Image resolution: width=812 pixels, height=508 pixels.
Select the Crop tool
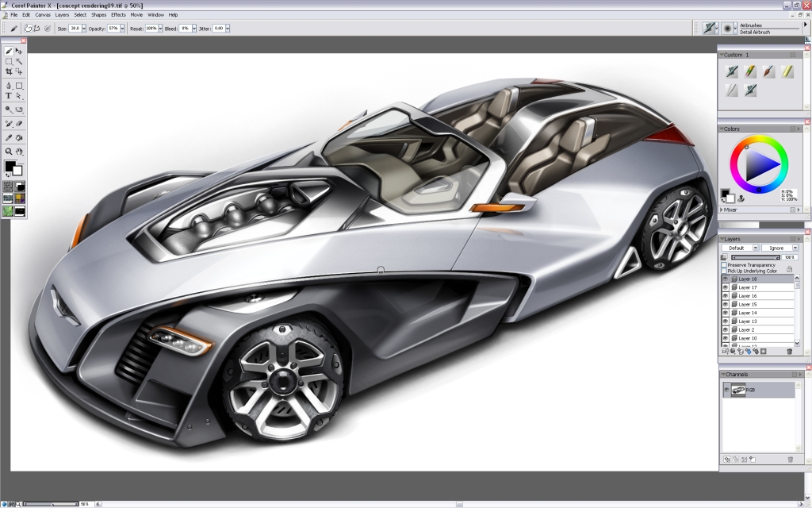[x=10, y=71]
